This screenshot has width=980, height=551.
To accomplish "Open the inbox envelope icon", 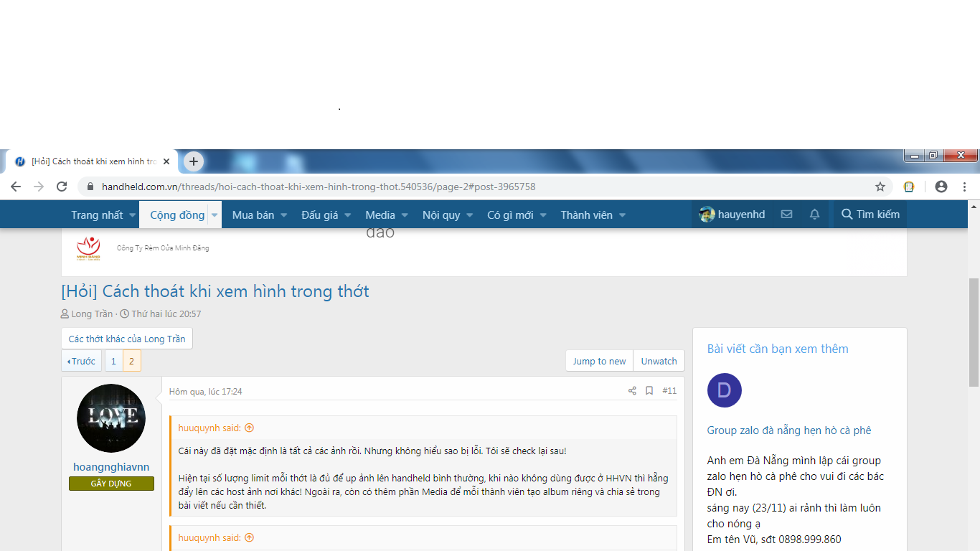I will (786, 215).
